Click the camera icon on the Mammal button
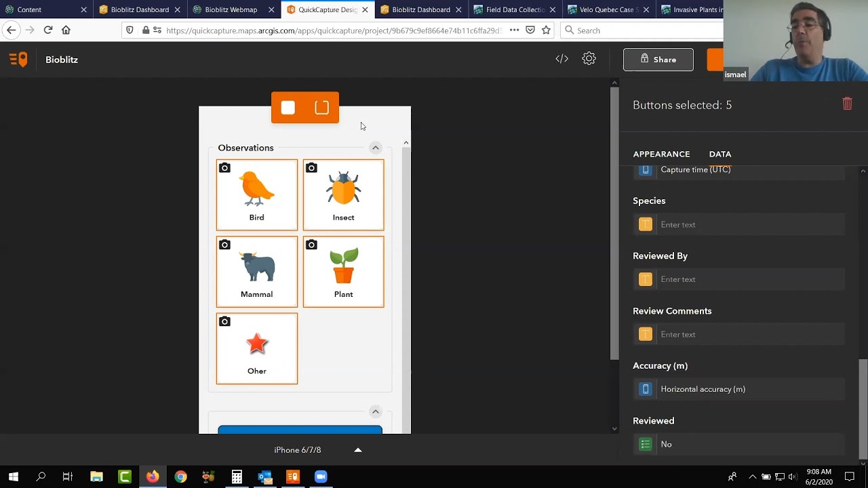The width and height of the screenshot is (868, 488). pyautogui.click(x=224, y=245)
